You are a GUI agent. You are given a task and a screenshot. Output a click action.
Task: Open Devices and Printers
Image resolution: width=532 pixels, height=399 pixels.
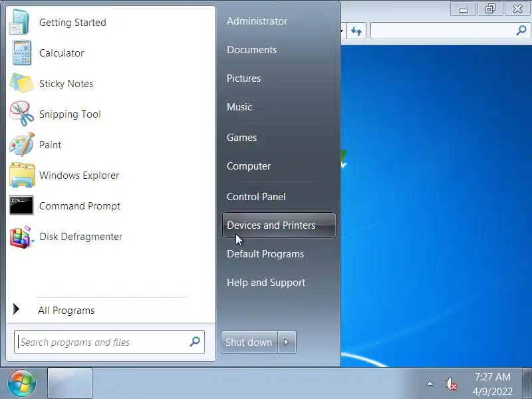279,225
